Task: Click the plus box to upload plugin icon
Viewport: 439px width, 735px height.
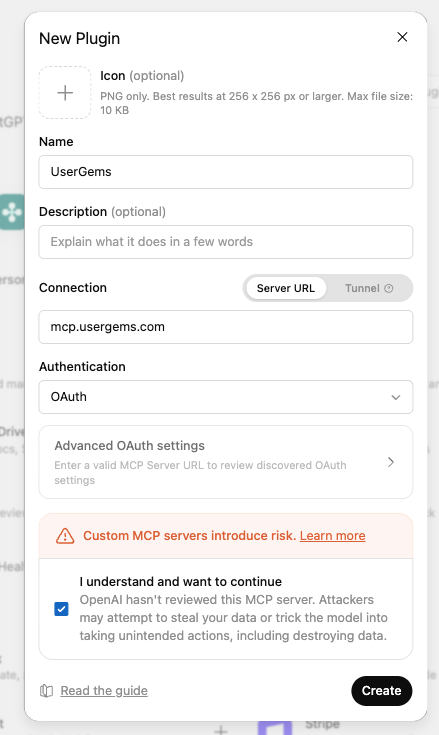Action: point(65,92)
